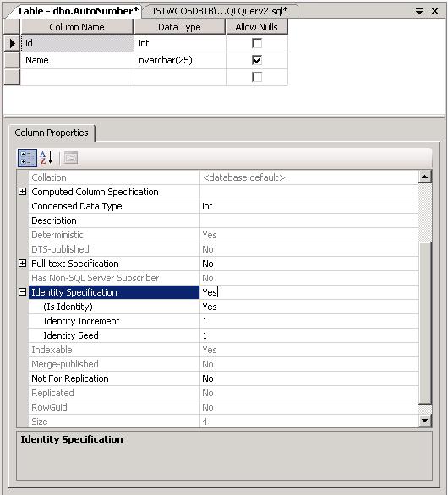Close the table designer tab with X

point(435,11)
